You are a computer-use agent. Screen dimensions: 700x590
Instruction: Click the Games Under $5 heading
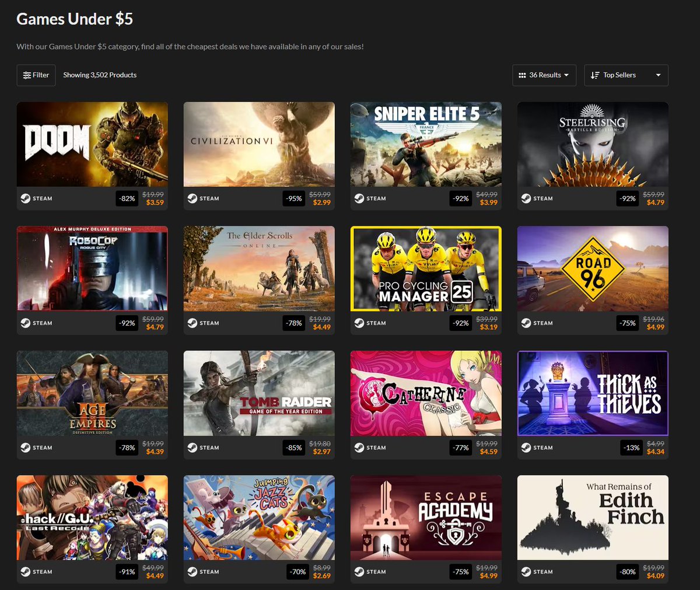(x=75, y=19)
